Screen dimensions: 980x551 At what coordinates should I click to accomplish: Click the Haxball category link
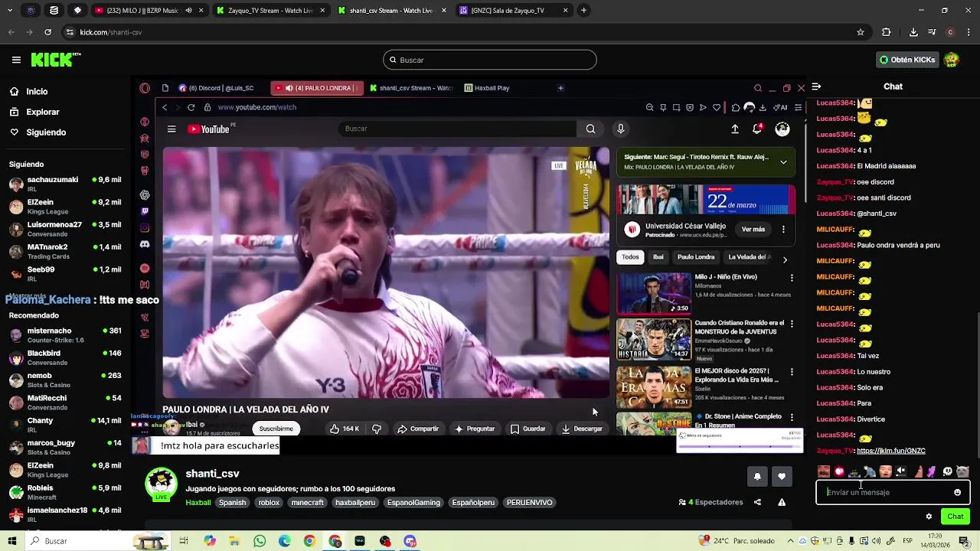coord(198,503)
